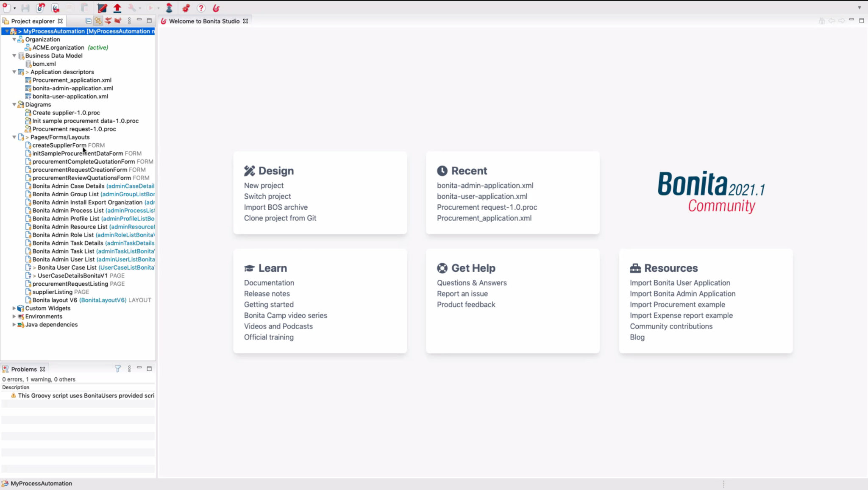Expand the Custom Widgets node
868x490 pixels.
14,308
